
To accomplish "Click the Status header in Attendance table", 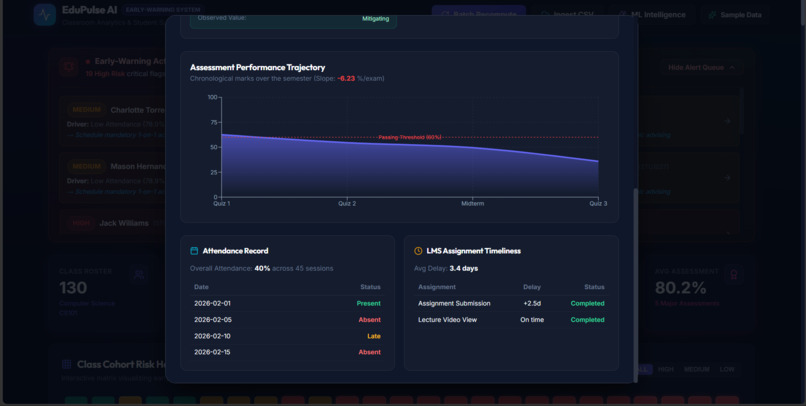I will 371,287.
